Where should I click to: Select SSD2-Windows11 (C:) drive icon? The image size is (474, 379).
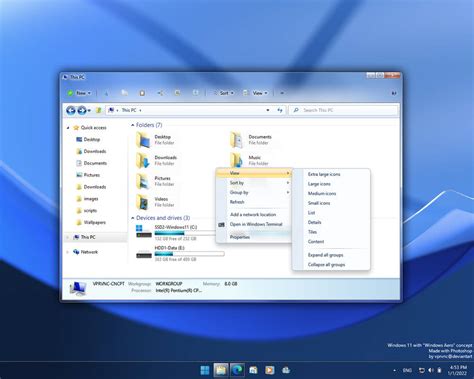pyautogui.click(x=144, y=231)
